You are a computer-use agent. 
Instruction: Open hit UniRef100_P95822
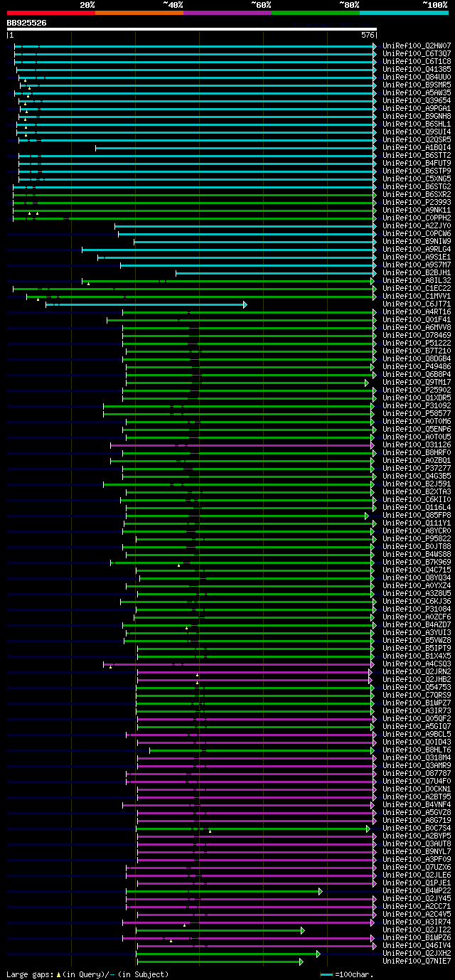[x=417, y=538]
